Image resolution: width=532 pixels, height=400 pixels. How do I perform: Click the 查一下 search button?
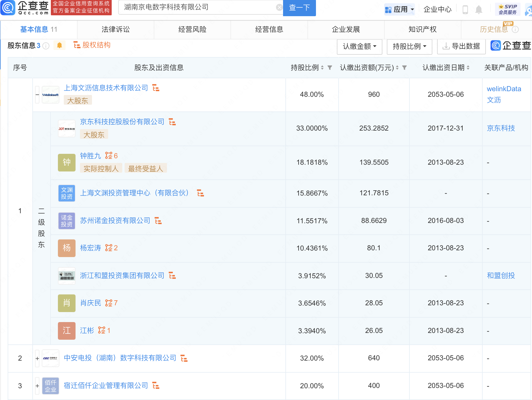point(299,8)
